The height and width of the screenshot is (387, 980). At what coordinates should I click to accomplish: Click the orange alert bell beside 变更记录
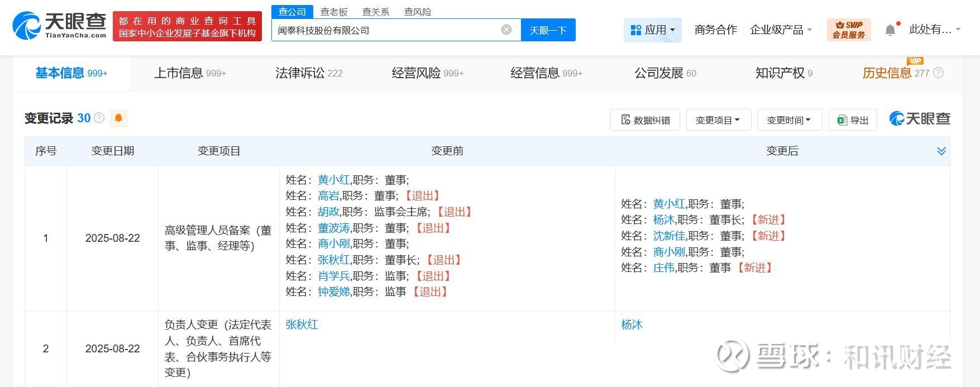tap(118, 118)
